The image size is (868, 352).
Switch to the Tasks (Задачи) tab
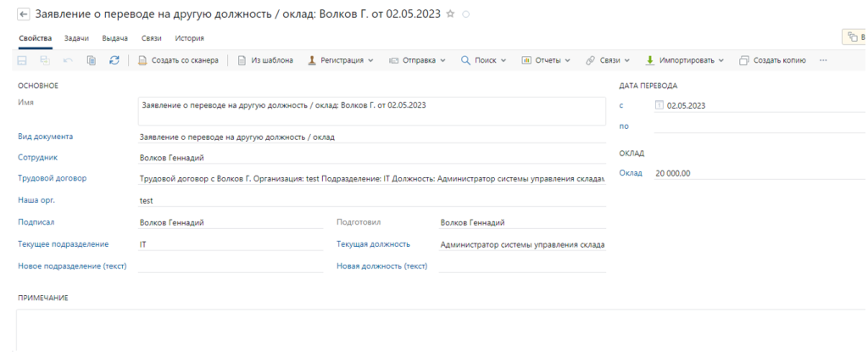77,37
